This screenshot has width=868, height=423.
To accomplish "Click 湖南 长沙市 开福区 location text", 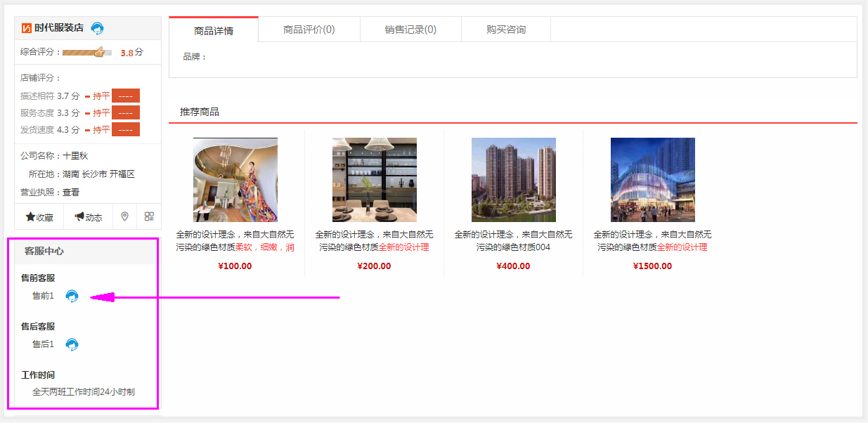I will pyautogui.click(x=98, y=174).
